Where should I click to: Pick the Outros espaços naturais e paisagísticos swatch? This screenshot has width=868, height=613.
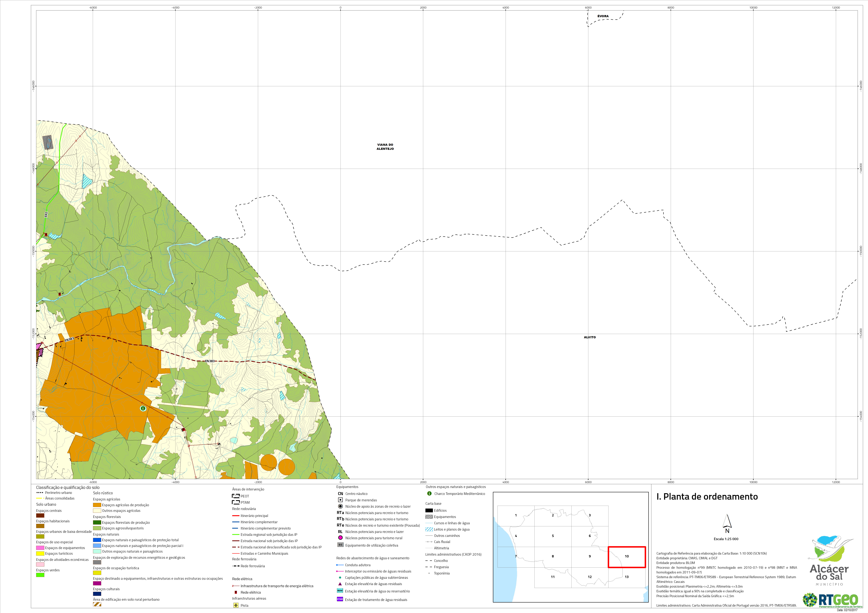[x=97, y=551]
